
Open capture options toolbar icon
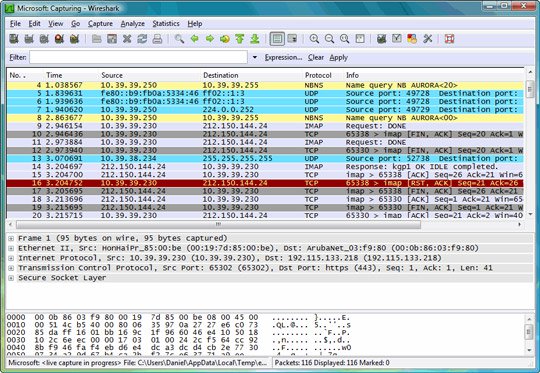click(x=29, y=39)
